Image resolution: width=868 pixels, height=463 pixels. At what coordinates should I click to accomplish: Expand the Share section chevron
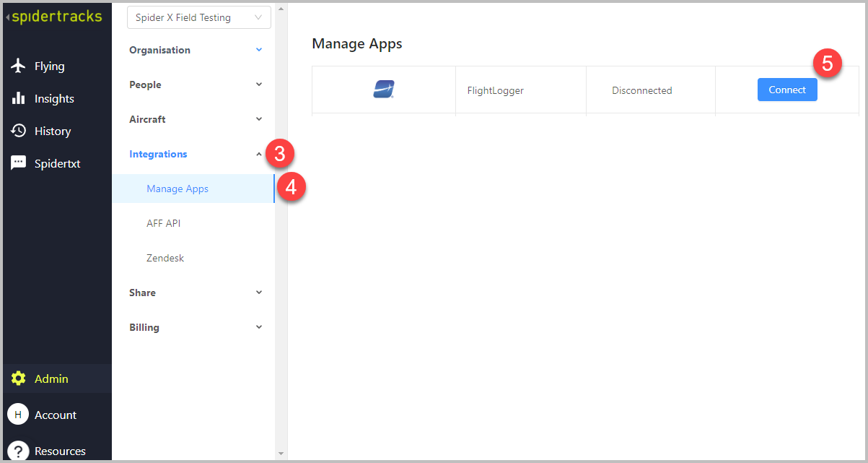tap(259, 293)
